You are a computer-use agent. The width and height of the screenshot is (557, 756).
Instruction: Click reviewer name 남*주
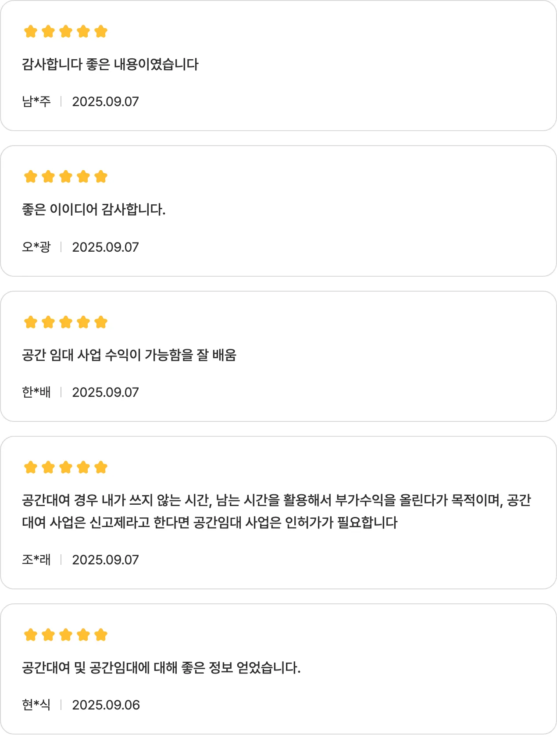(36, 102)
